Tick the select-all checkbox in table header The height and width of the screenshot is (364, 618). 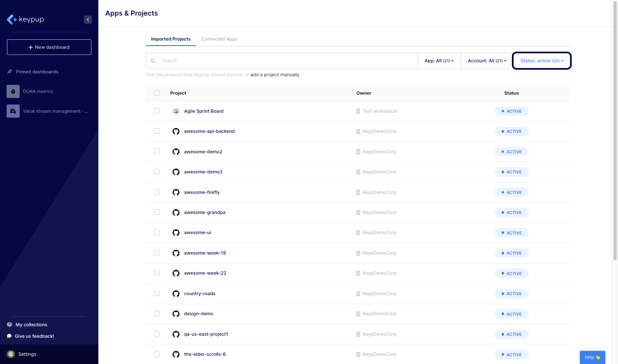[x=157, y=93]
